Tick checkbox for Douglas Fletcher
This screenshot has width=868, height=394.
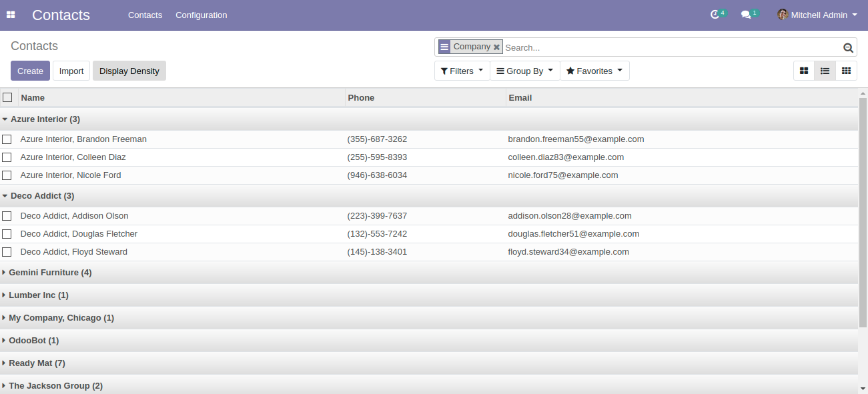coord(7,234)
